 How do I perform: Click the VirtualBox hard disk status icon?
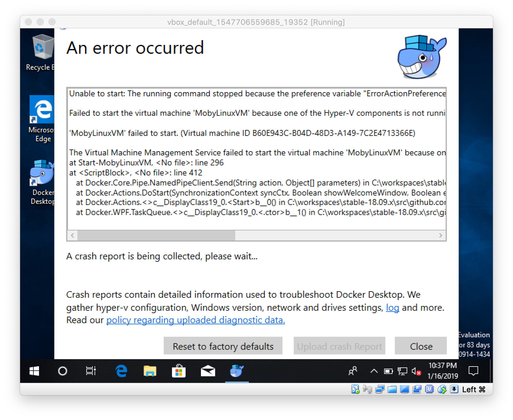point(355,389)
